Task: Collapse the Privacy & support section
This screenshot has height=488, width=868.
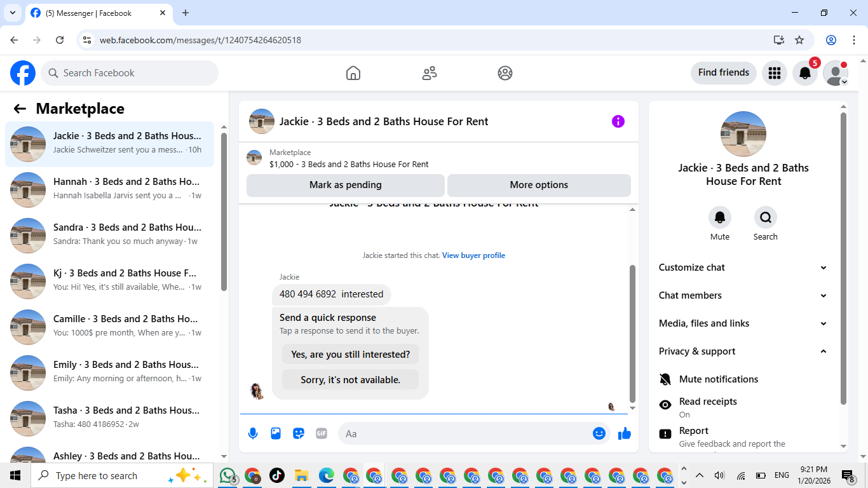Action: pyautogui.click(x=743, y=351)
